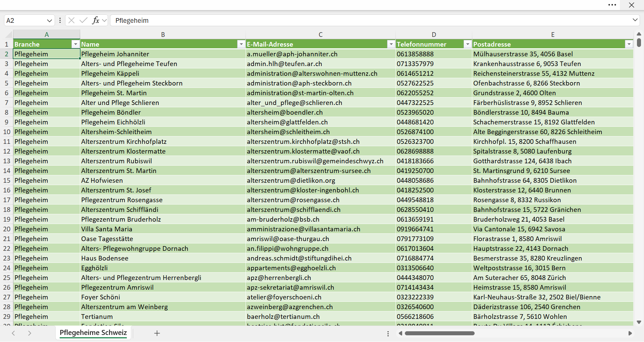The image size is (644, 342).
Task: Select cell Altersheim-Schleitheim
Action: 163,132
